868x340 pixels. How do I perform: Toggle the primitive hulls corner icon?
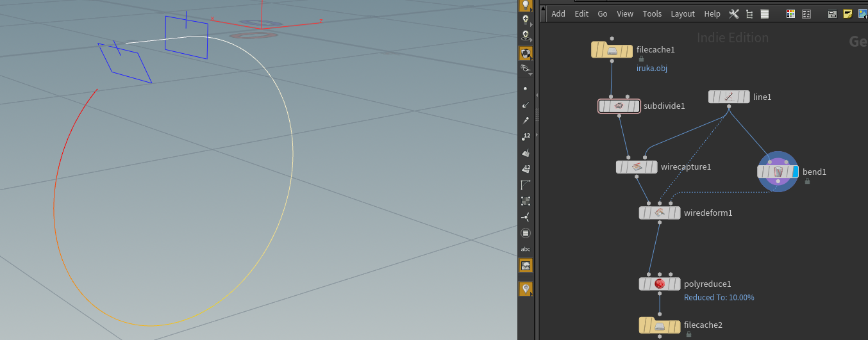[526, 185]
